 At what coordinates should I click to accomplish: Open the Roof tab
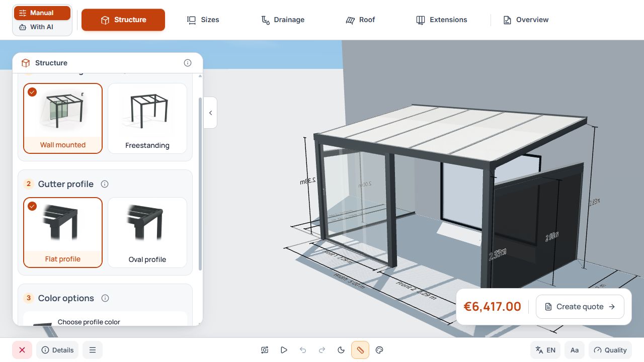pos(360,20)
